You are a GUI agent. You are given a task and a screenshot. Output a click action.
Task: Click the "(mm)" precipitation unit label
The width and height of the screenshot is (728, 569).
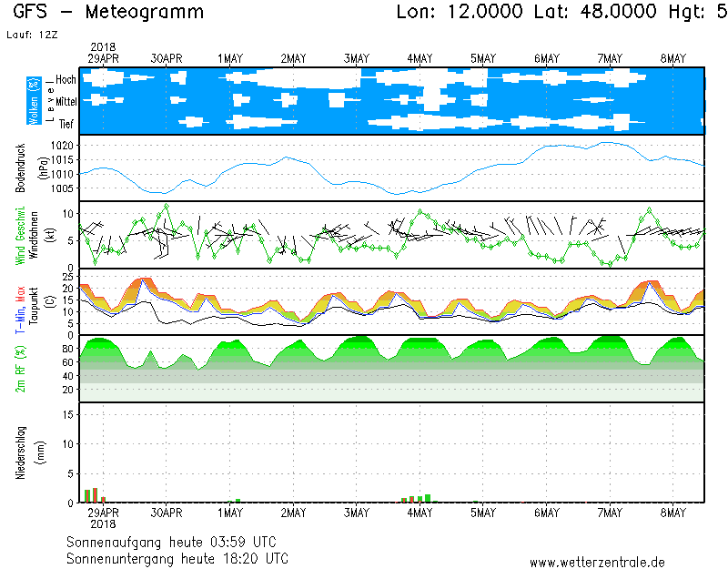[41, 452]
